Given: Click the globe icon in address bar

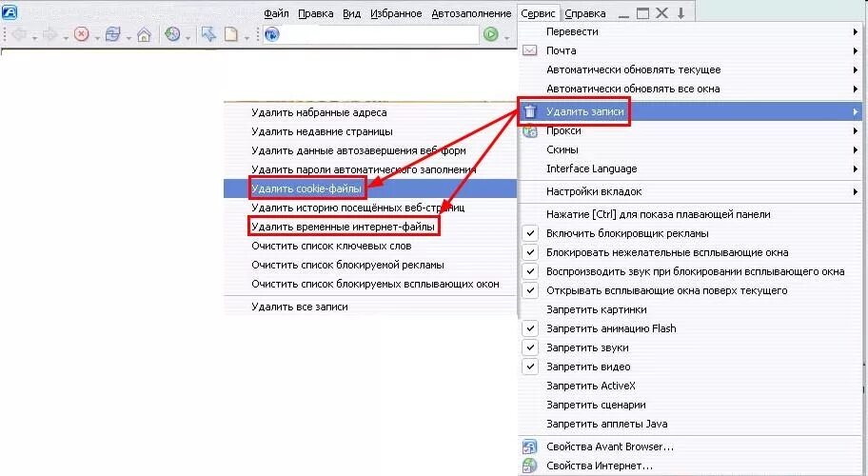Looking at the screenshot, I should [x=272, y=34].
